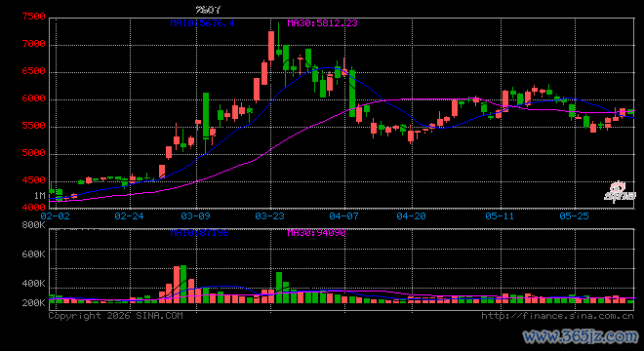
Task: Click the 6000 price axis value
Action: 34,98
